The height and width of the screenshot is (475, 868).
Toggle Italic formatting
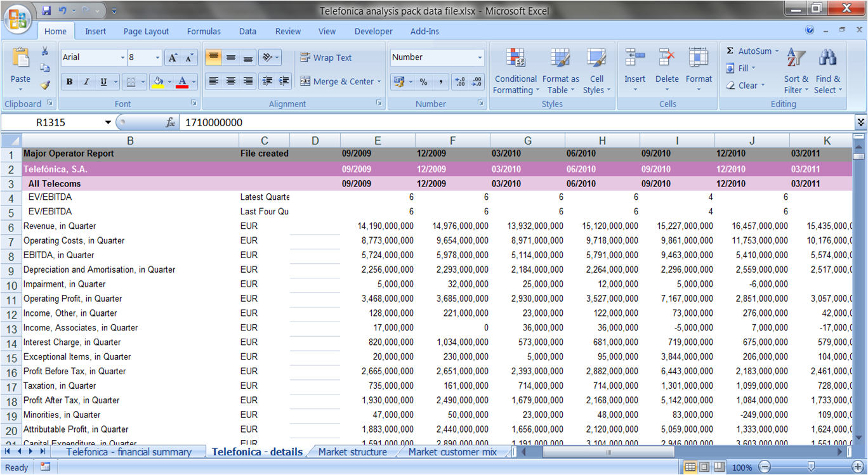pos(86,82)
